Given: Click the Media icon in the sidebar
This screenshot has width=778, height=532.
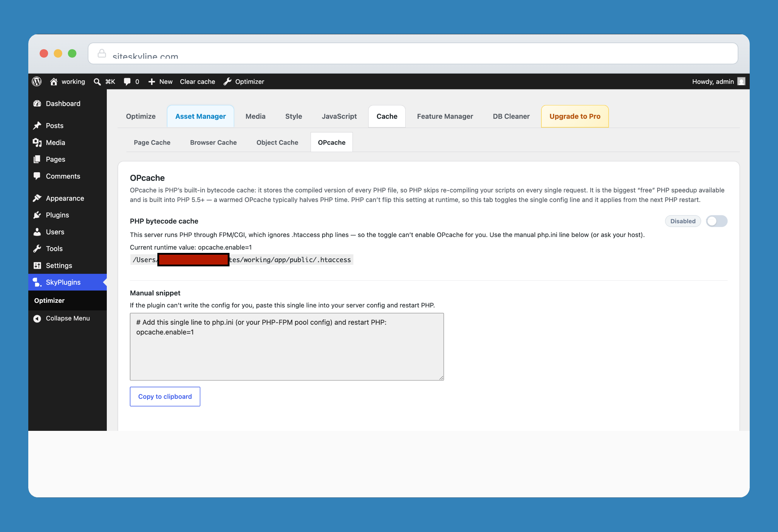Looking at the screenshot, I should [x=37, y=143].
